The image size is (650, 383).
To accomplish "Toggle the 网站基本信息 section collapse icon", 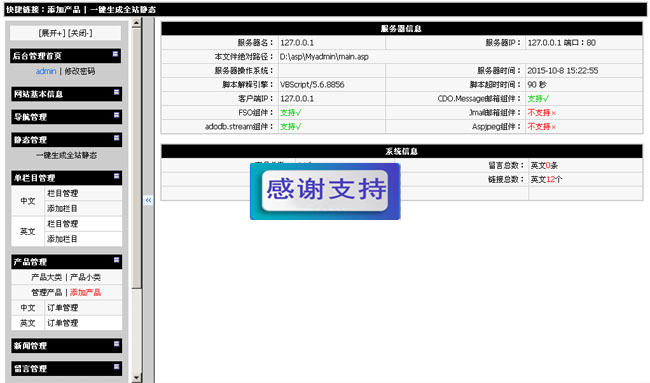I will 116,92.
